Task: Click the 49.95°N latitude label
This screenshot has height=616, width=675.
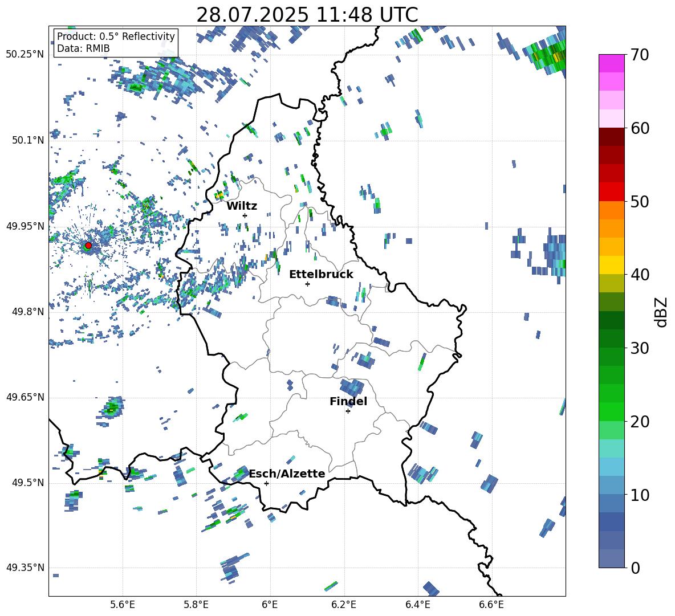Action: click(25, 226)
